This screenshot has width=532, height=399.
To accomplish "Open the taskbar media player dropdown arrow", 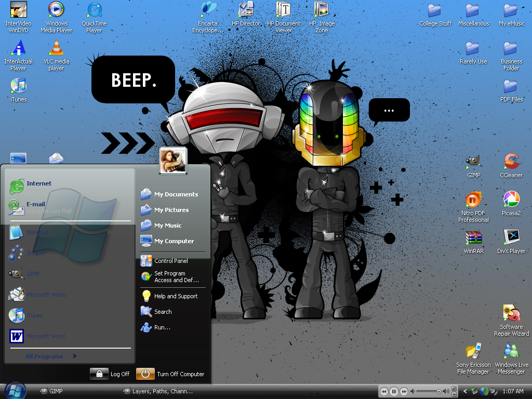I will click(454, 394).
